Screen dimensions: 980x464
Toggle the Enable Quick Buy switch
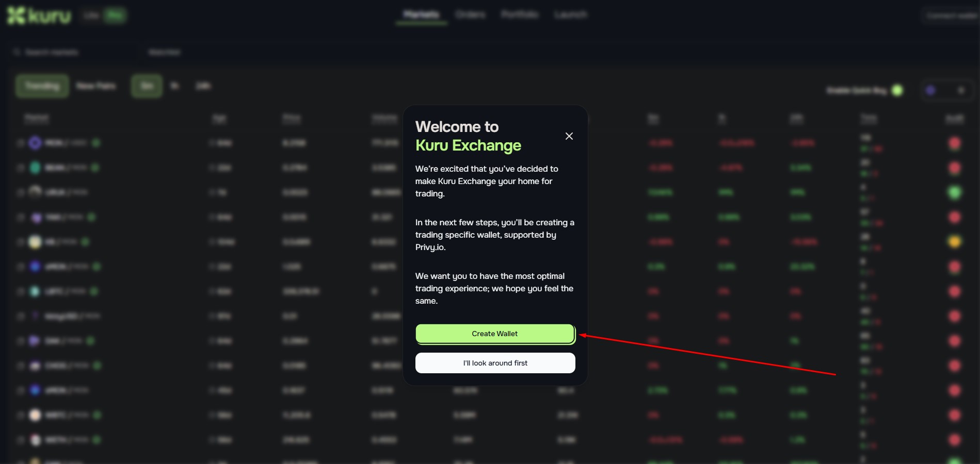pos(897,90)
